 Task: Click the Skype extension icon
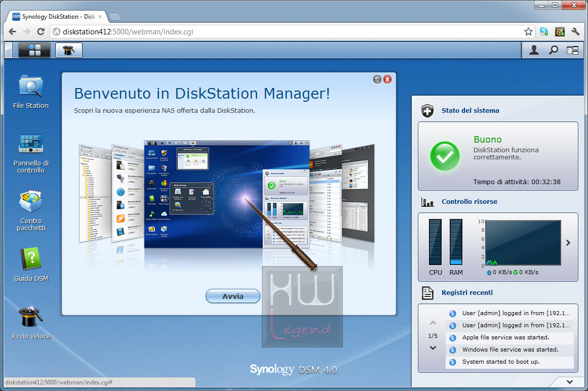(544, 32)
